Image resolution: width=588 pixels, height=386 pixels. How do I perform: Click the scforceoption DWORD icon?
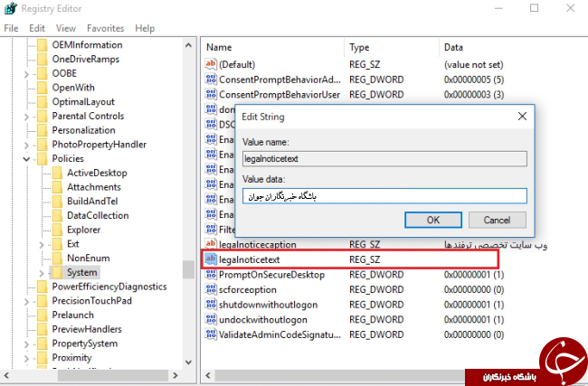tap(211, 289)
